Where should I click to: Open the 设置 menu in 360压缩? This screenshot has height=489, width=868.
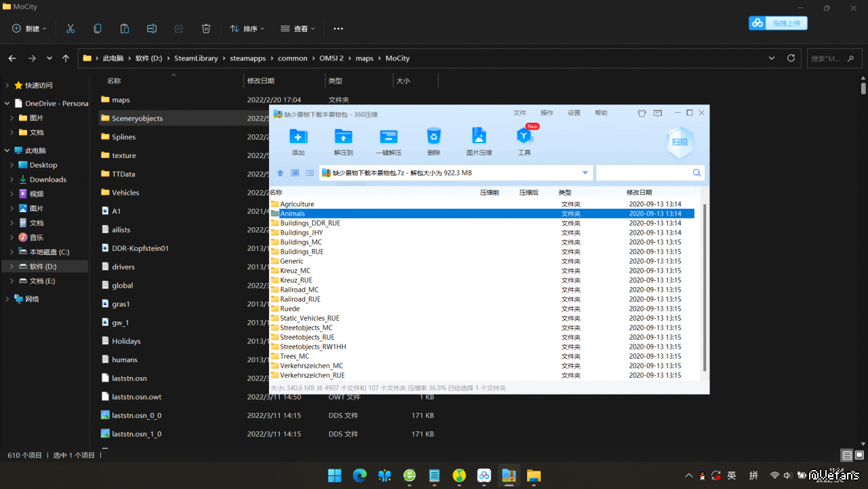tap(574, 113)
